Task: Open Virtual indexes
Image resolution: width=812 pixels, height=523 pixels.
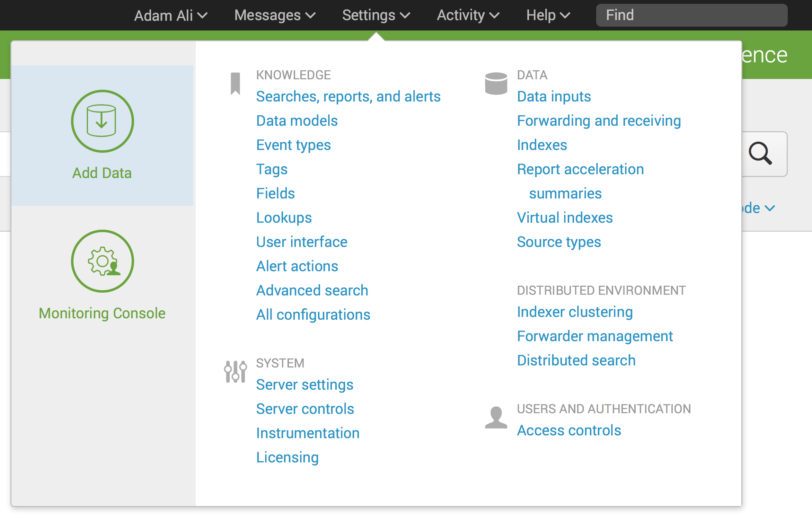Action: [x=565, y=218]
